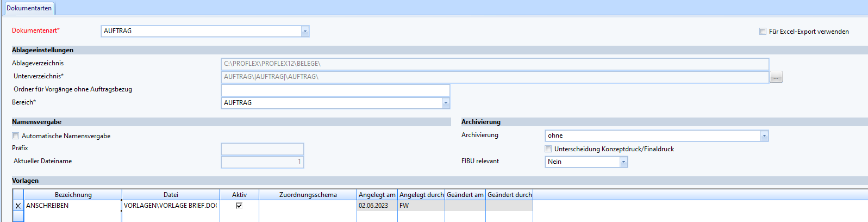
Task: Enable Für Excel-Export verwenden checkbox
Action: (x=763, y=32)
